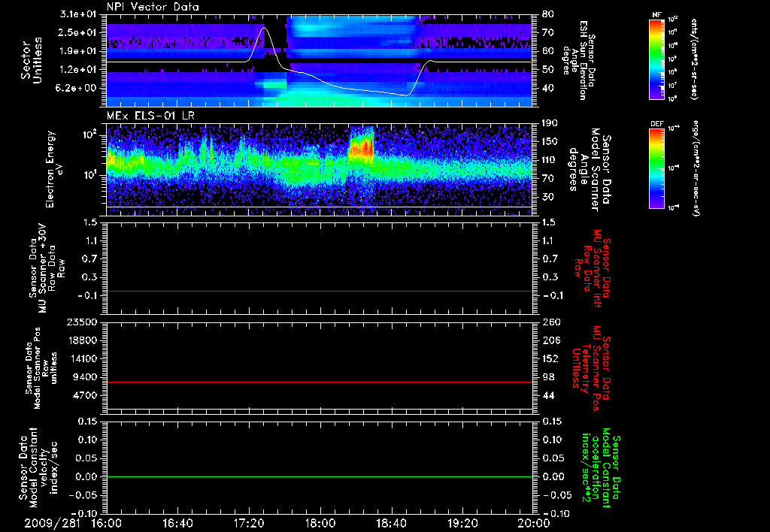Click the '1.9e+01' sector tick value

(x=80, y=51)
